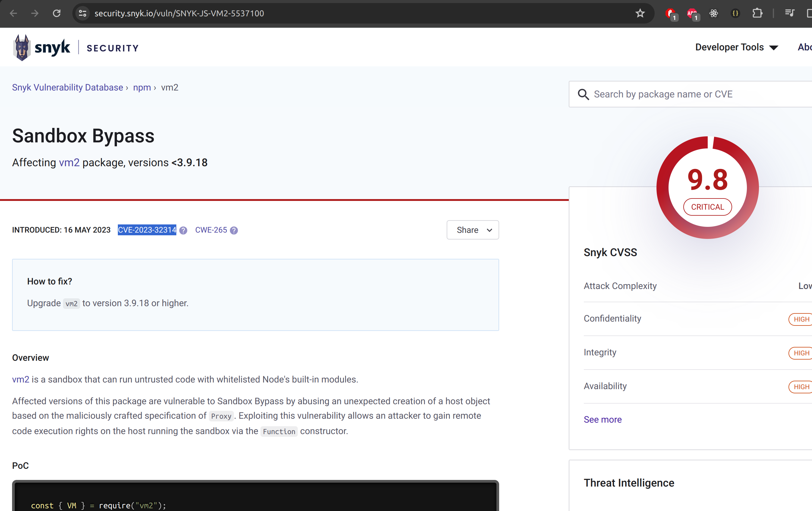This screenshot has height=511, width=812.
Task: Go to the npm breadcrumb link
Action: point(142,87)
